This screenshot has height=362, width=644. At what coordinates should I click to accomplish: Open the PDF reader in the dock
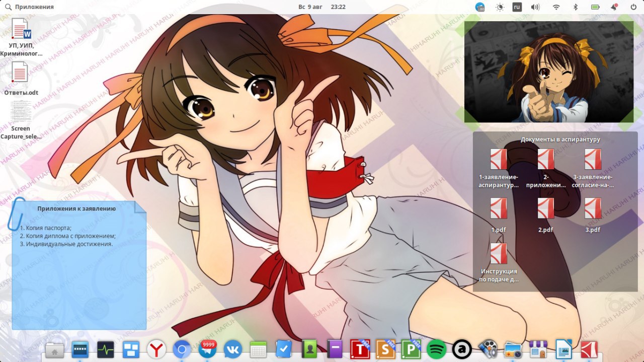(x=589, y=349)
